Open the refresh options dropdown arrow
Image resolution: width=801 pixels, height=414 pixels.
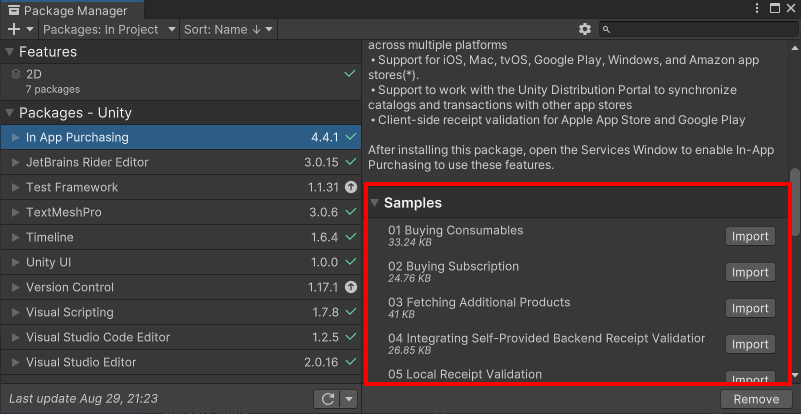[x=349, y=399]
